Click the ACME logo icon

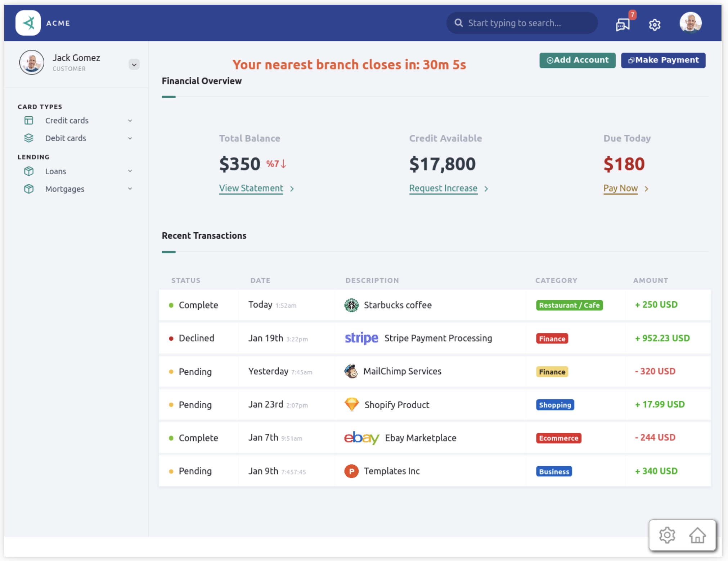28,23
